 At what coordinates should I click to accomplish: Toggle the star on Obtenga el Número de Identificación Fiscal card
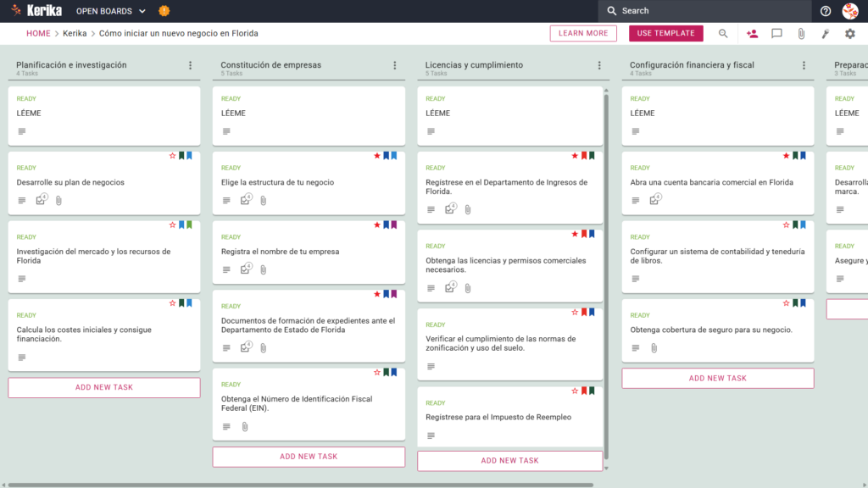(x=377, y=373)
